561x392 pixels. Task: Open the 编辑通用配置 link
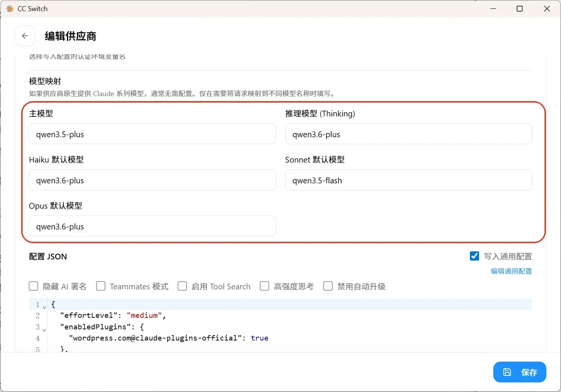pyautogui.click(x=511, y=271)
